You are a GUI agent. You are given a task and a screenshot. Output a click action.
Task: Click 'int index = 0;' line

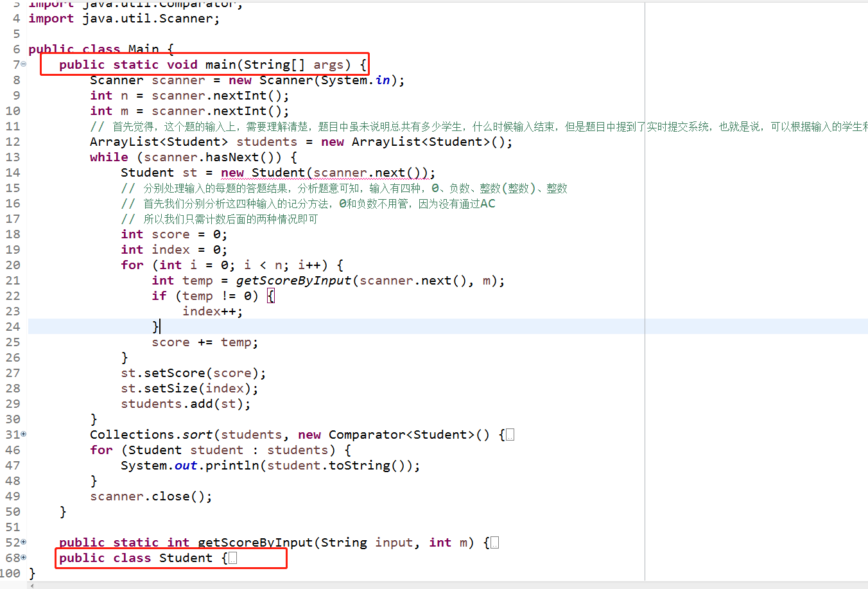click(174, 250)
